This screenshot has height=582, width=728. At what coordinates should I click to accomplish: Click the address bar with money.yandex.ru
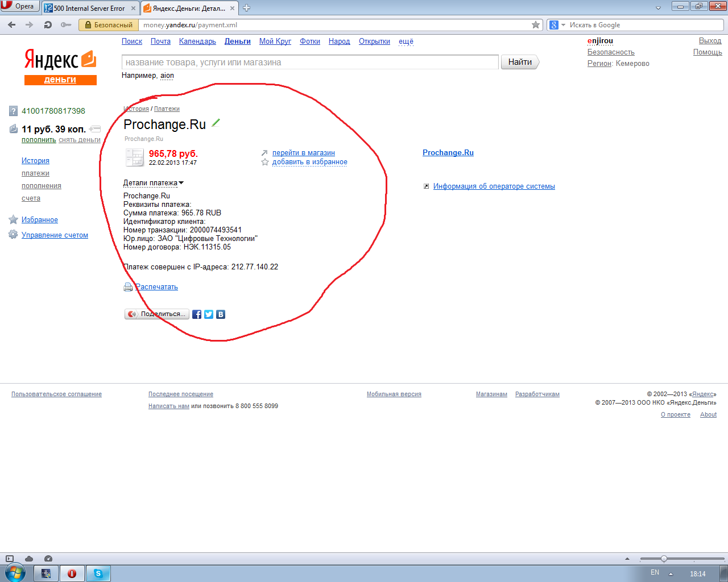336,25
